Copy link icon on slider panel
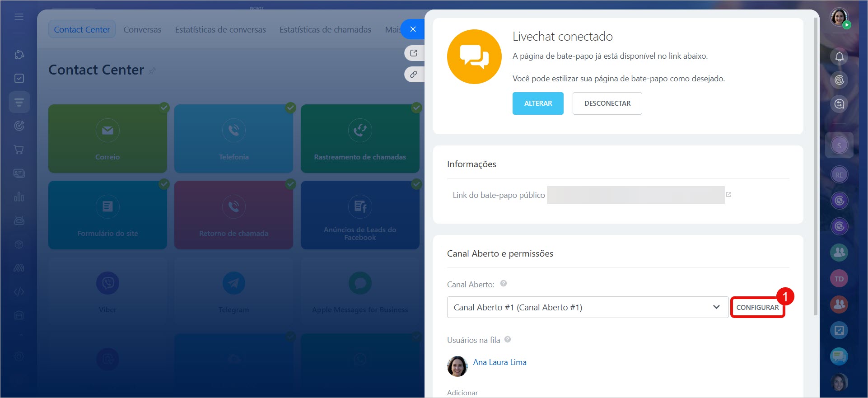This screenshot has height=398, width=868. pos(413,74)
